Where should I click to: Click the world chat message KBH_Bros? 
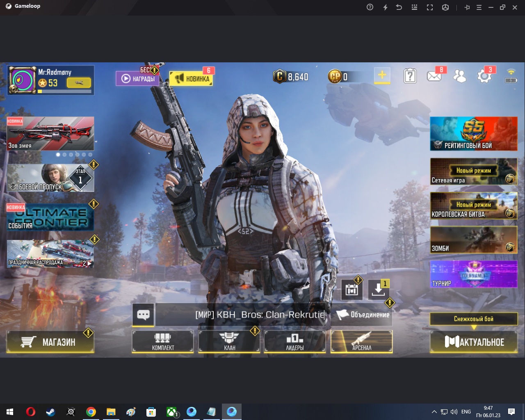260,315
